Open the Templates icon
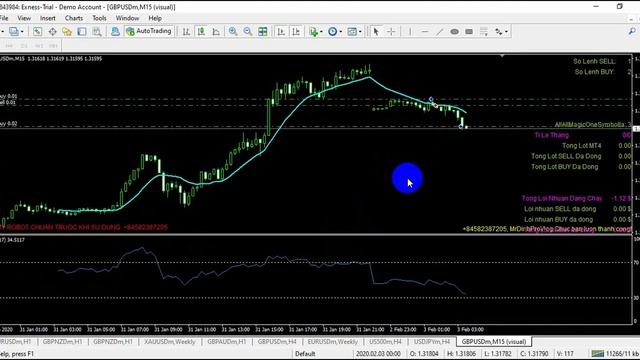This screenshot has width=640, height=360. pyautogui.click(x=352, y=31)
